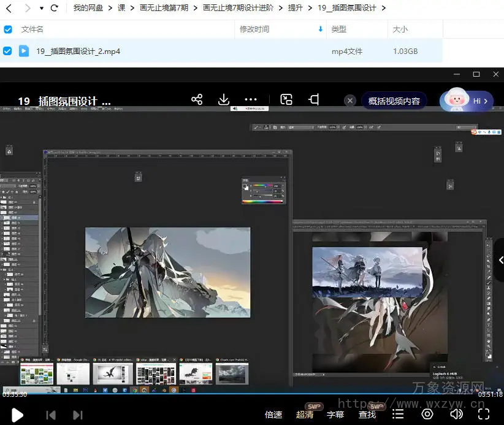
Task: Play the video using the play button
Action: point(17,415)
